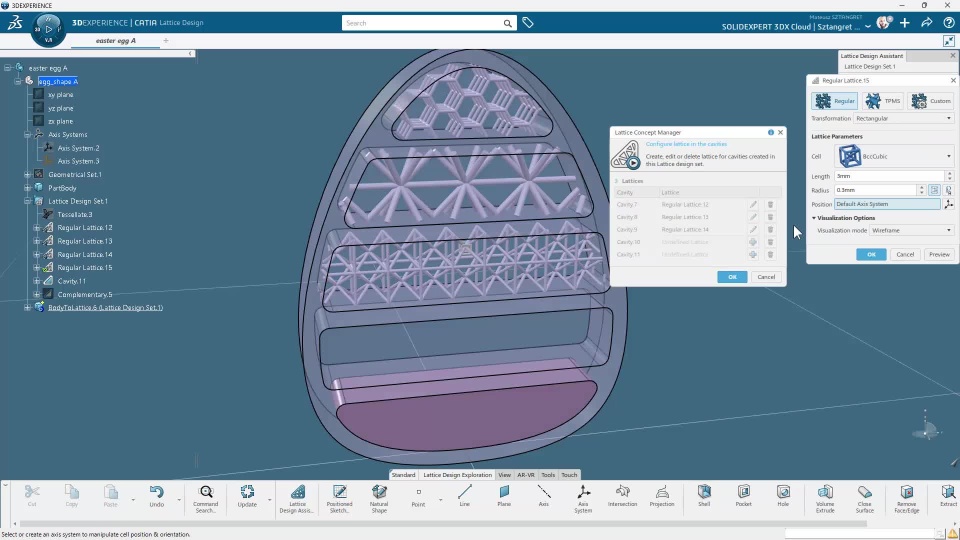Click the Projection tool

662,496
